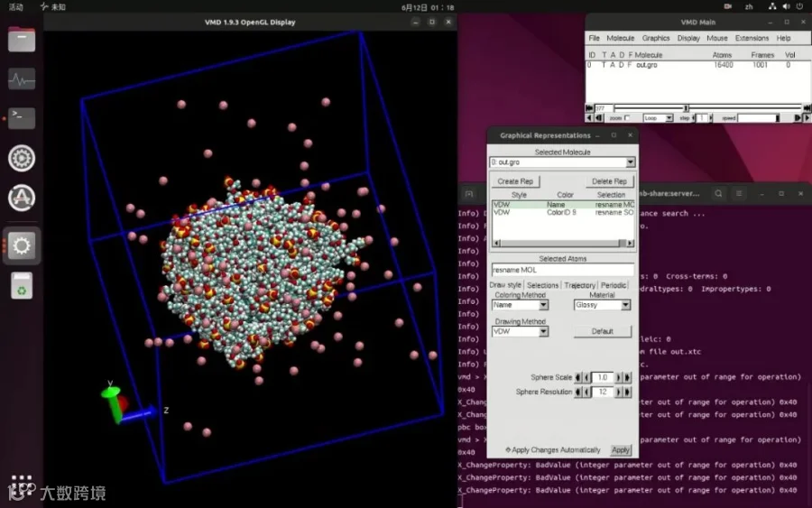Play the animation forward
Image resolution: width=812 pixels, height=508 pixels.
tap(807, 118)
